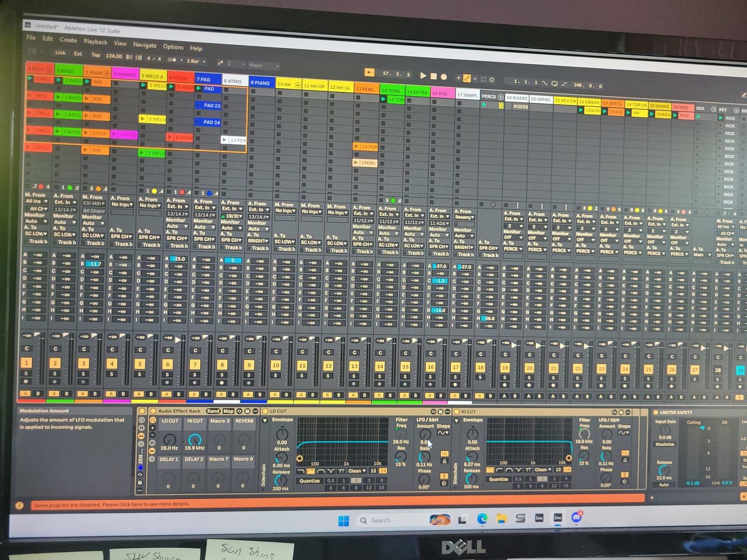This screenshot has width=747, height=560.
Task: Toggle the Track 16 activator button
Action: (x=431, y=367)
